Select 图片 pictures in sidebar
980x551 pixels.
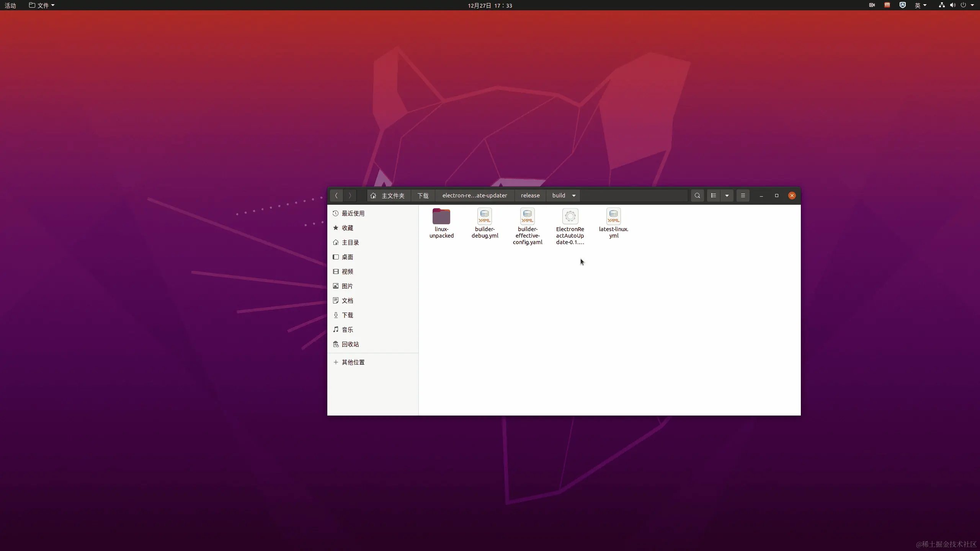373,286
